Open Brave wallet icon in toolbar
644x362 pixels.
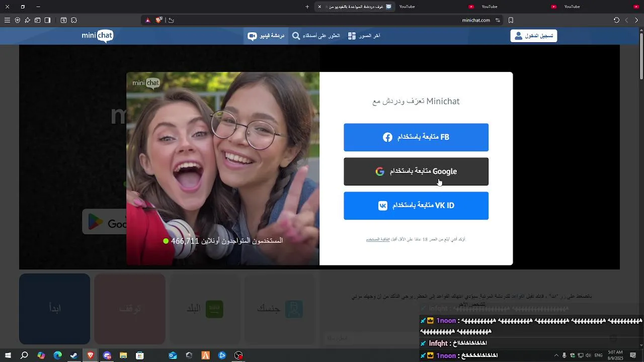37,20
